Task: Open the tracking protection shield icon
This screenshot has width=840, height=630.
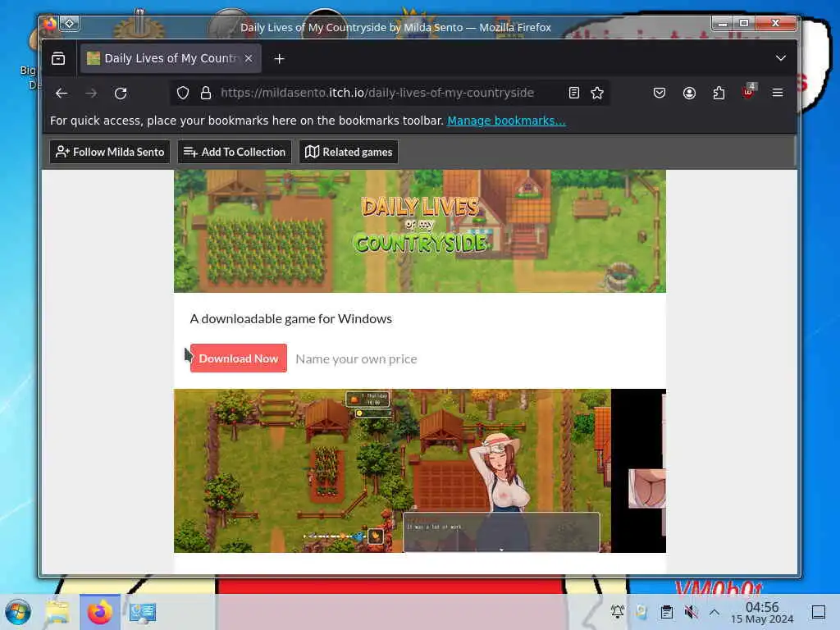Action: (183, 94)
